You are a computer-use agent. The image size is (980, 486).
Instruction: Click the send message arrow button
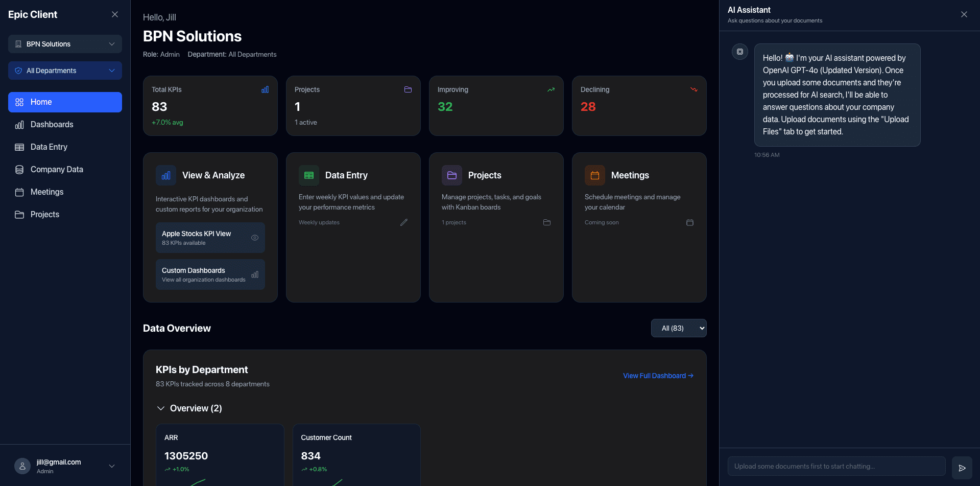tap(962, 466)
